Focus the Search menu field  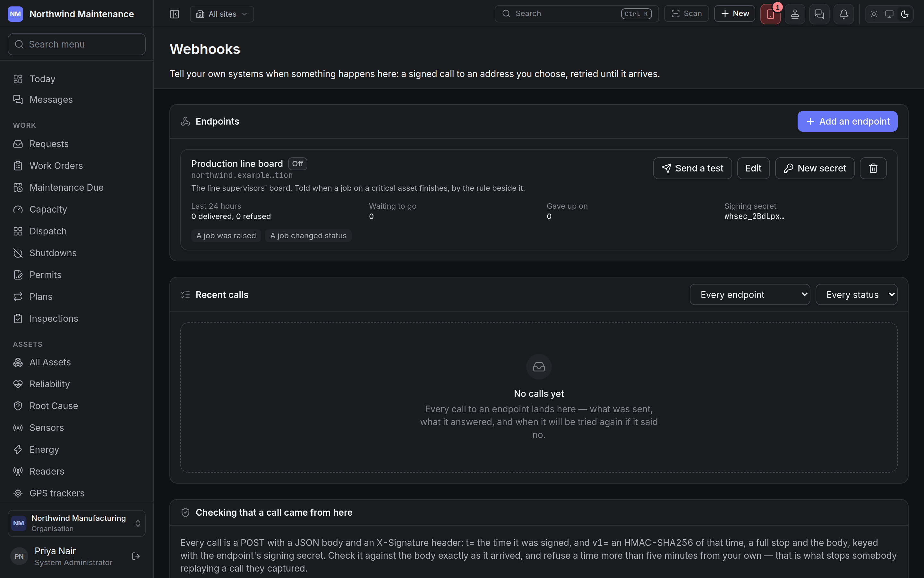click(77, 44)
